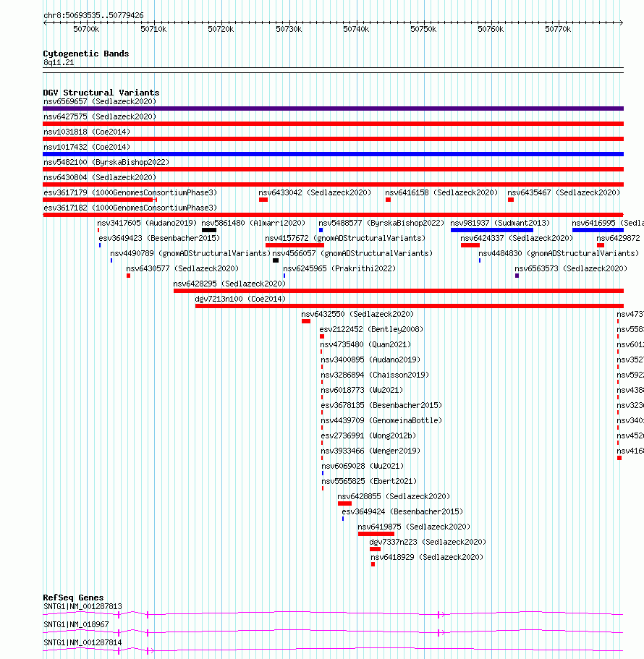Click the chr8:50693535..50779426 coordinates label
Viewport: 644px width, 659px height.
click(x=93, y=15)
